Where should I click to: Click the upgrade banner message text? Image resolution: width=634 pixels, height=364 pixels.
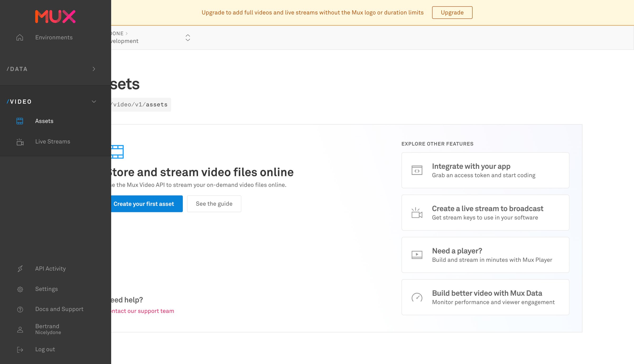(x=313, y=12)
